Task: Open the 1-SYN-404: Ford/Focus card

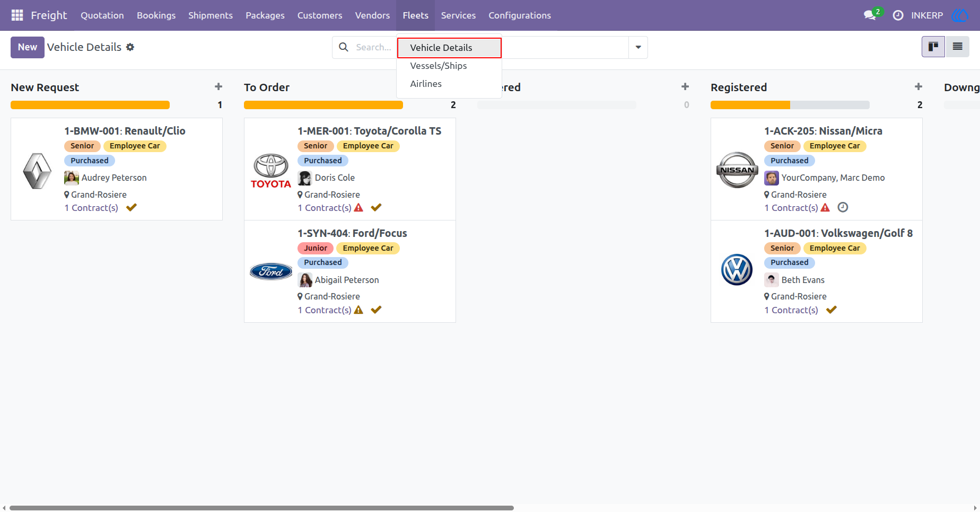Action: [x=350, y=271]
